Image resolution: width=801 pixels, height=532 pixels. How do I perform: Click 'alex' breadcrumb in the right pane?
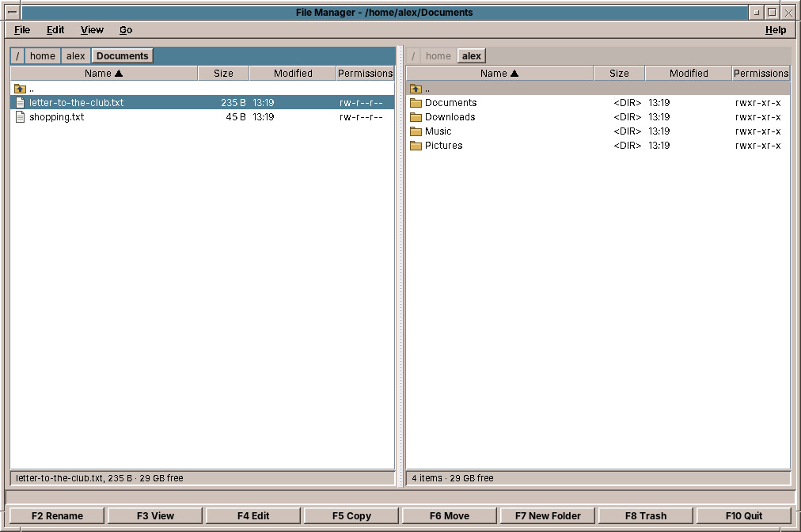pos(472,55)
